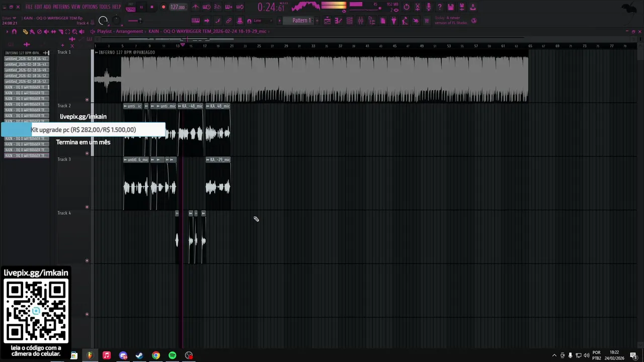This screenshot has height=362, width=644.
Task: Select the Paint brush tool in playlist toolbar
Action: [x=32, y=32]
